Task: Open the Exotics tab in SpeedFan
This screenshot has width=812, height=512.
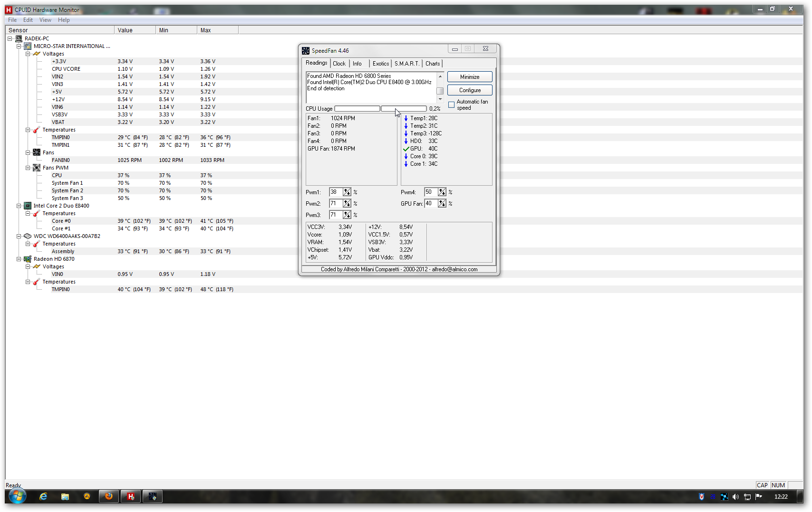Action: 381,64
